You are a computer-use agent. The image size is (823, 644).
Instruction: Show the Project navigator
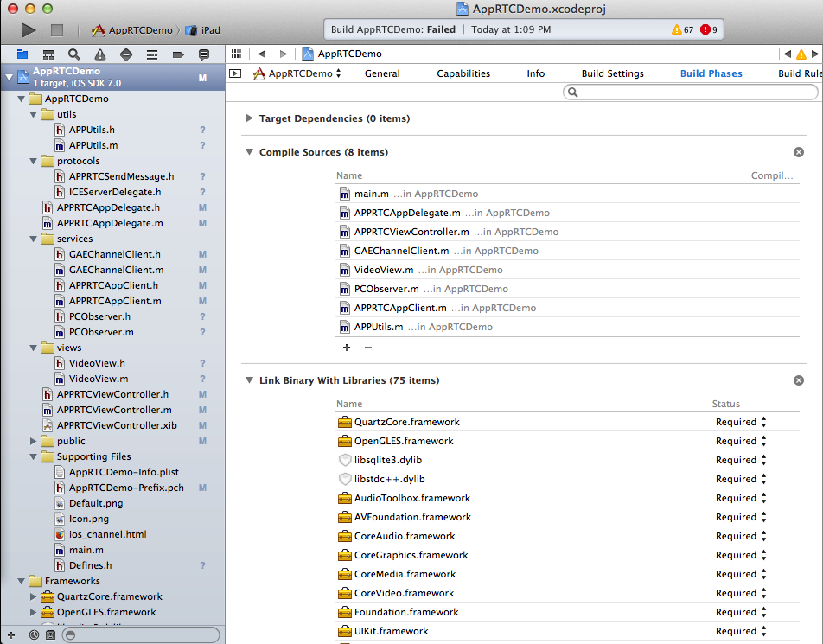[x=22, y=54]
